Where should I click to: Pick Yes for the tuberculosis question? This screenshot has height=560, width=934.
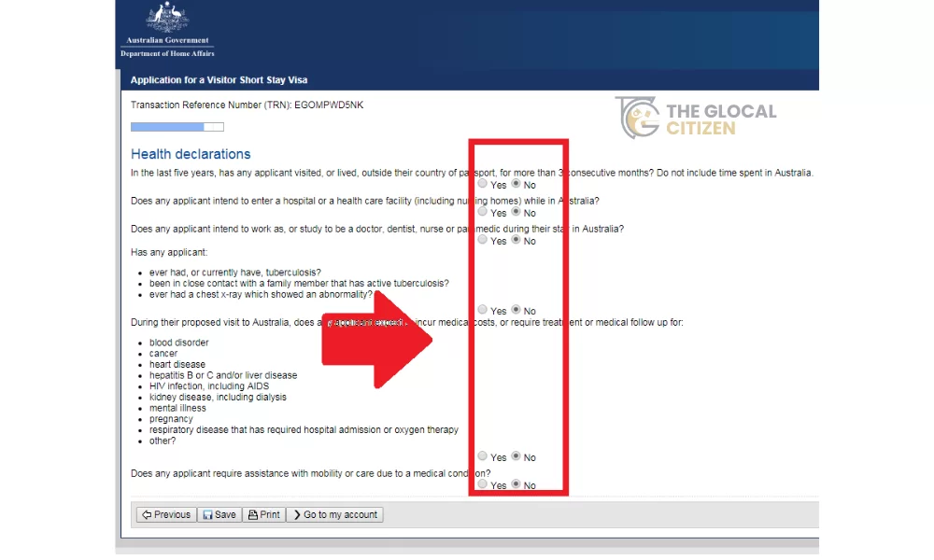[482, 310]
